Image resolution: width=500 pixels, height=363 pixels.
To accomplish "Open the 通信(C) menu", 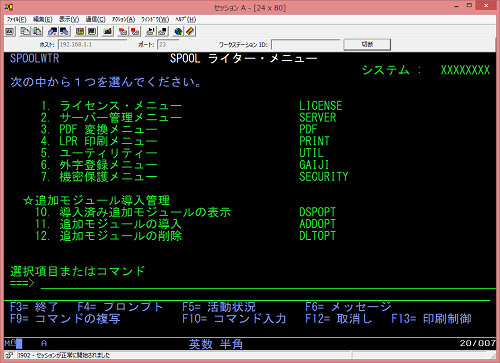I will 95,19.
